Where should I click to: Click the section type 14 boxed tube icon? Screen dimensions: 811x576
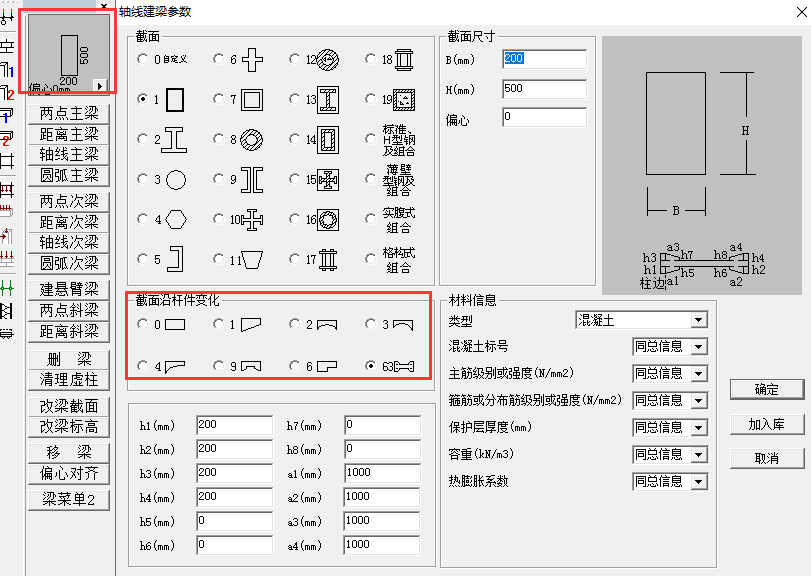pos(328,140)
